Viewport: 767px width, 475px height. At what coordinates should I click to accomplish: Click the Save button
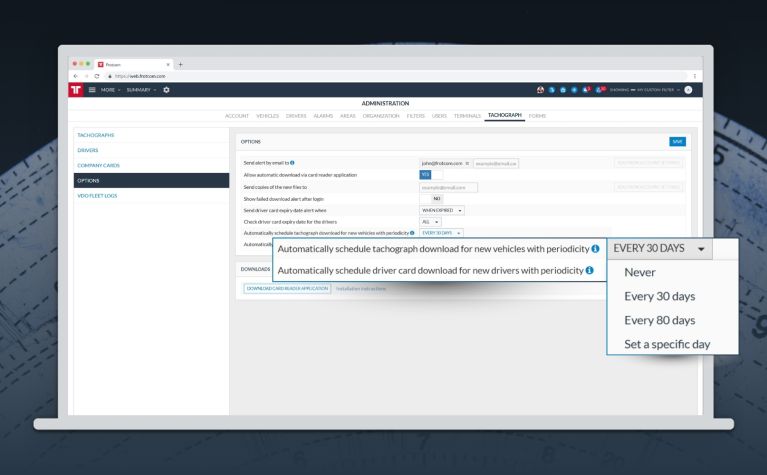(678, 141)
